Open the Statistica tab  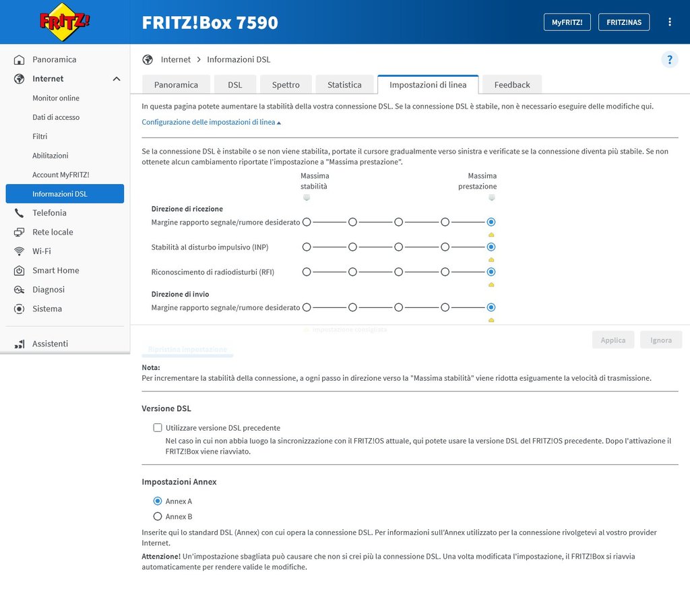pos(344,84)
